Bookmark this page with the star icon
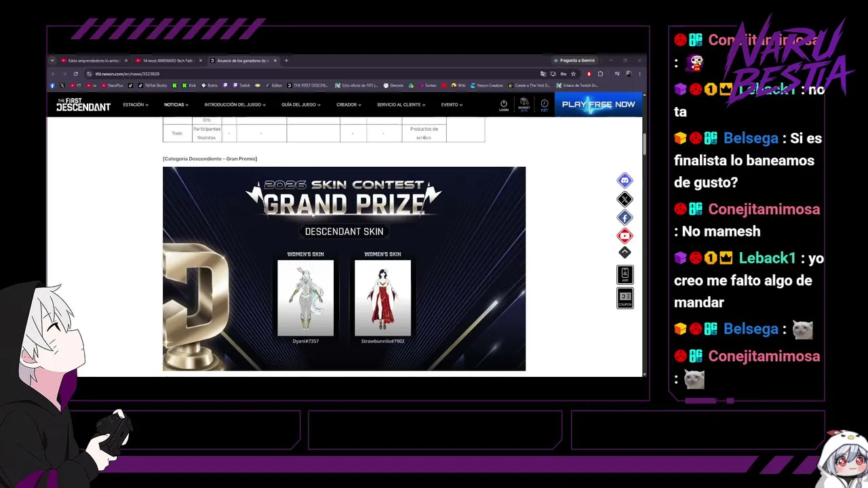This screenshot has height=488, width=868. pos(573,74)
